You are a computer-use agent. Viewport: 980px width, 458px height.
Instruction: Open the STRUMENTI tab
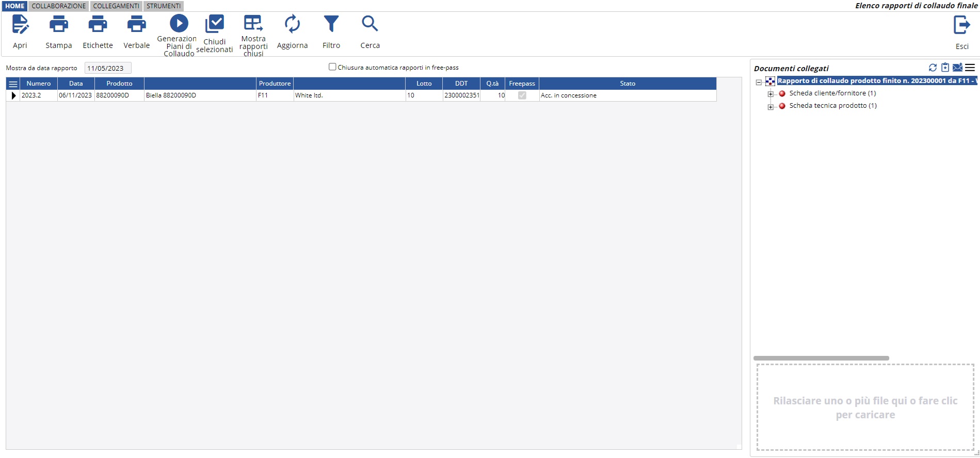tap(163, 6)
